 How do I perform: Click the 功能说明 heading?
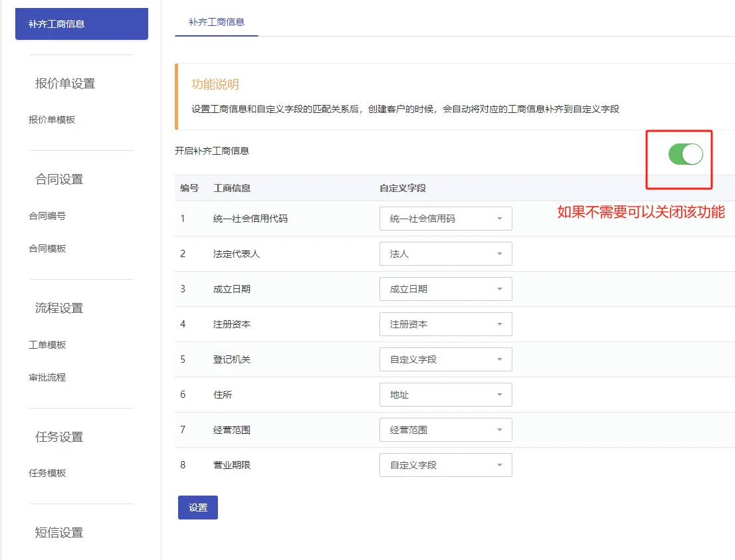click(215, 84)
